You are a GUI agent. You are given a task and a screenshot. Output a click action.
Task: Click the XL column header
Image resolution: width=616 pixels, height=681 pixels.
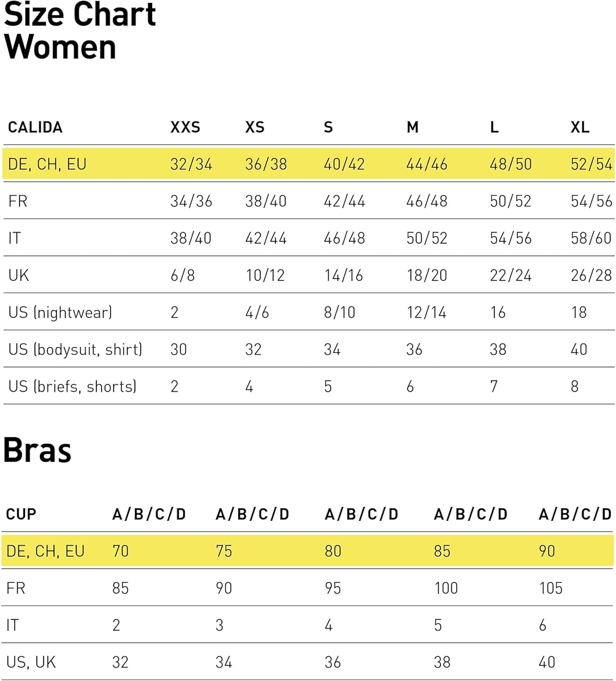[x=580, y=127]
